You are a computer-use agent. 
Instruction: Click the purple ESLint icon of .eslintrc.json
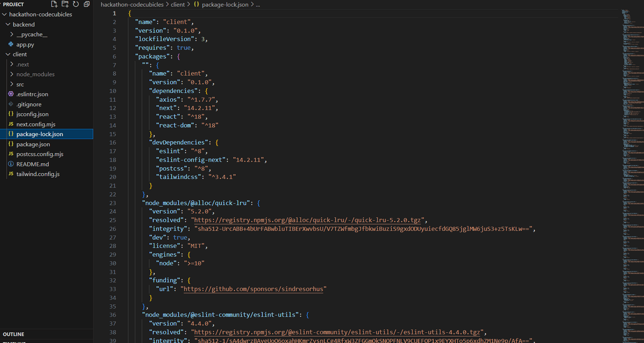coord(11,94)
